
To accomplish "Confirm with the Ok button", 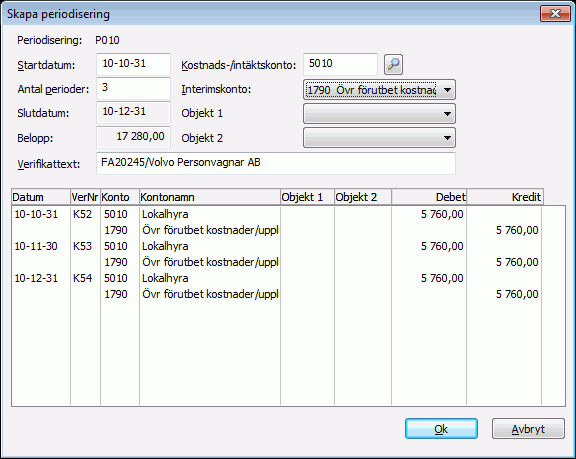I will (441, 429).
